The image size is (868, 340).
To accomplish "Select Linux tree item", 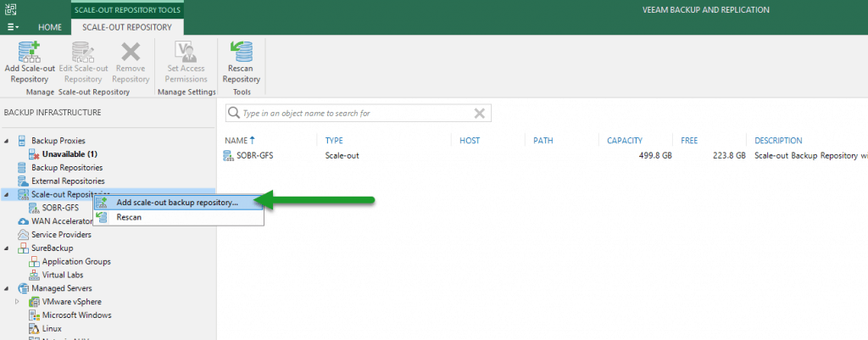I will tap(52, 328).
